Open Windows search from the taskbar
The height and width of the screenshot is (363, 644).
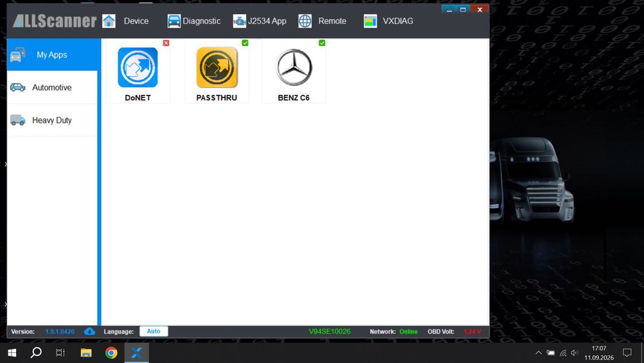pos(36,353)
